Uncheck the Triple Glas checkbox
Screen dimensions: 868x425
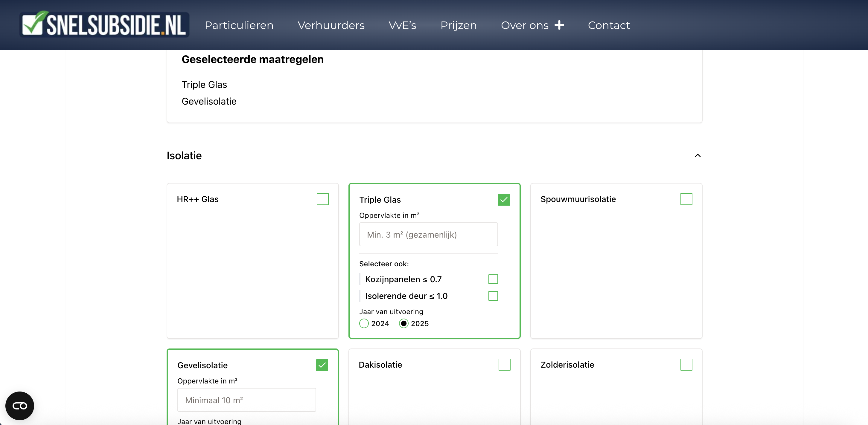pos(504,200)
